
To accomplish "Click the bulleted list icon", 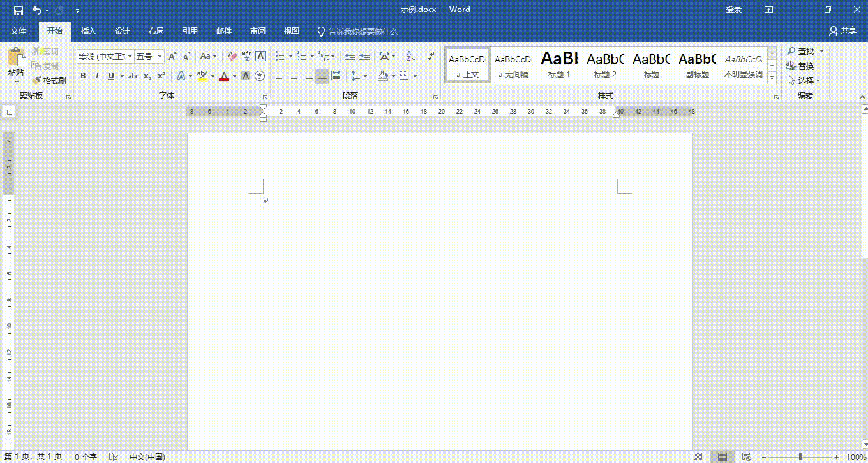I will pos(280,56).
